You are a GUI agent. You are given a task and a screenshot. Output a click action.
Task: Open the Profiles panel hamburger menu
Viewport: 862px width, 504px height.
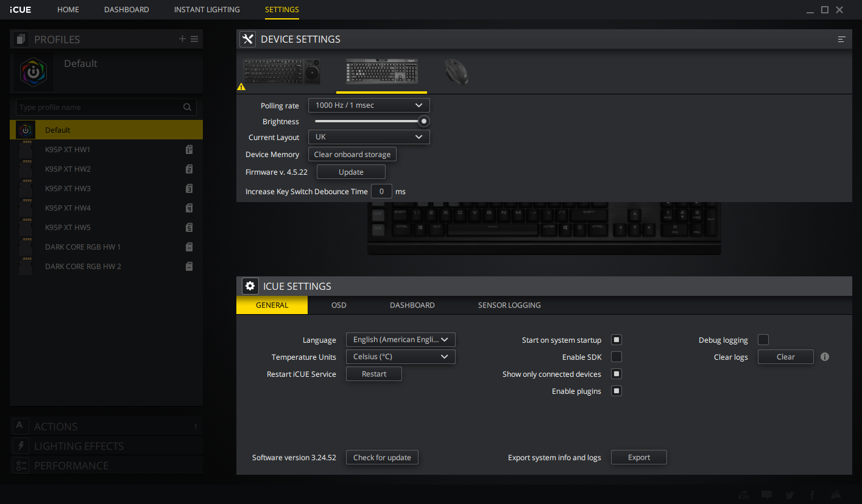(194, 39)
